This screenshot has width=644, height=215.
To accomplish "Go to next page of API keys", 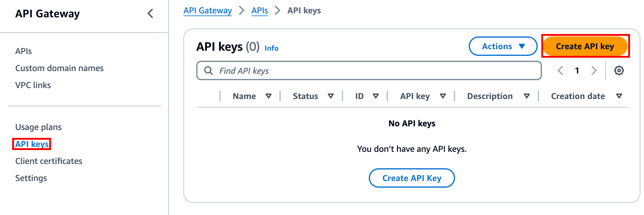I will [x=594, y=70].
